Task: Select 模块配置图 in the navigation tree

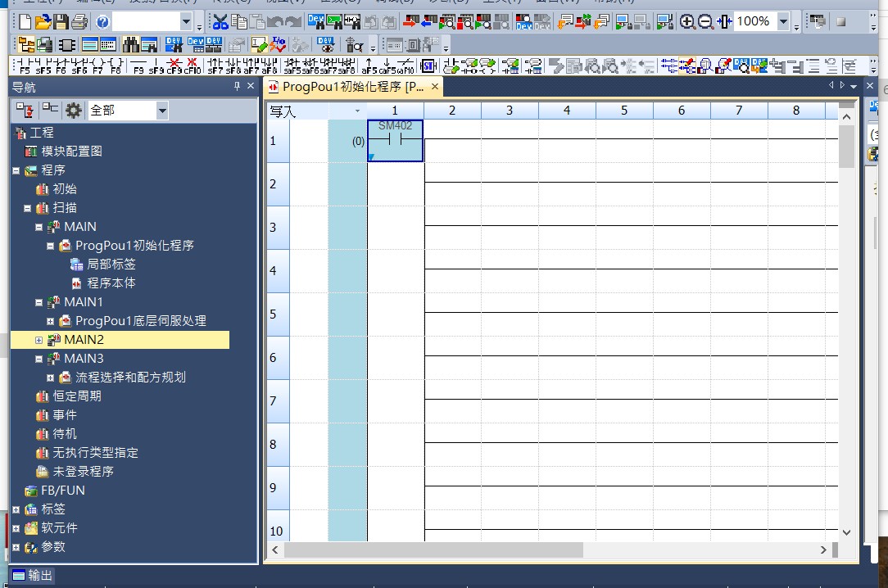Action: [70, 152]
